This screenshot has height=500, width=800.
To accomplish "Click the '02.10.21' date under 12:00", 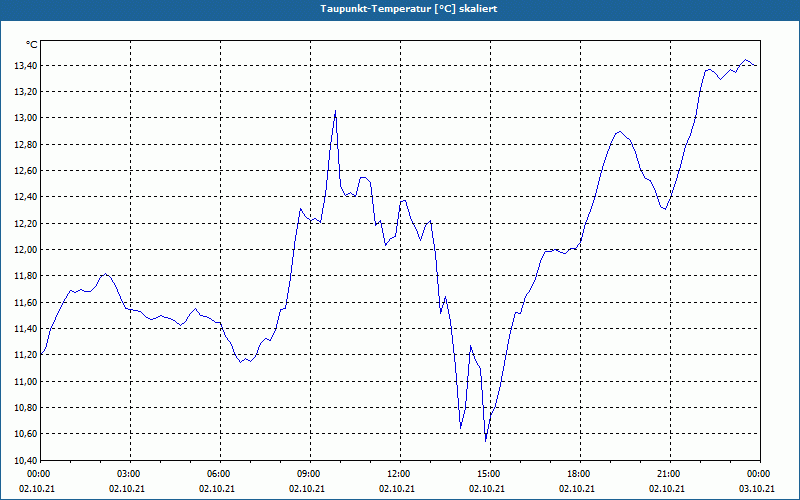I will pyautogui.click(x=397, y=488).
